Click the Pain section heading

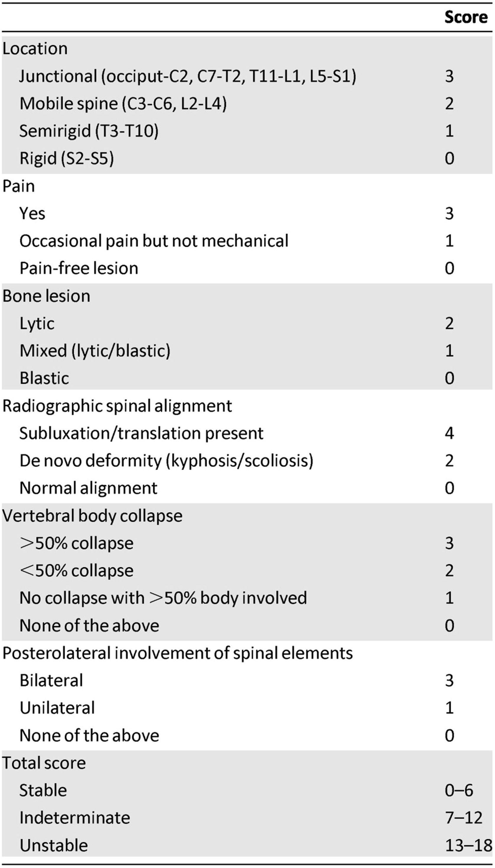point(19,186)
